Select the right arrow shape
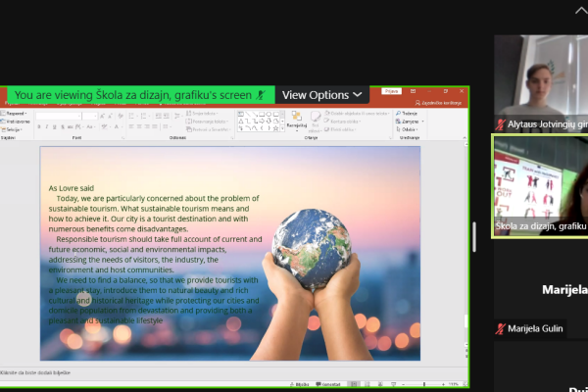Screen dimensions: 588x392 pyautogui.click(x=262, y=122)
